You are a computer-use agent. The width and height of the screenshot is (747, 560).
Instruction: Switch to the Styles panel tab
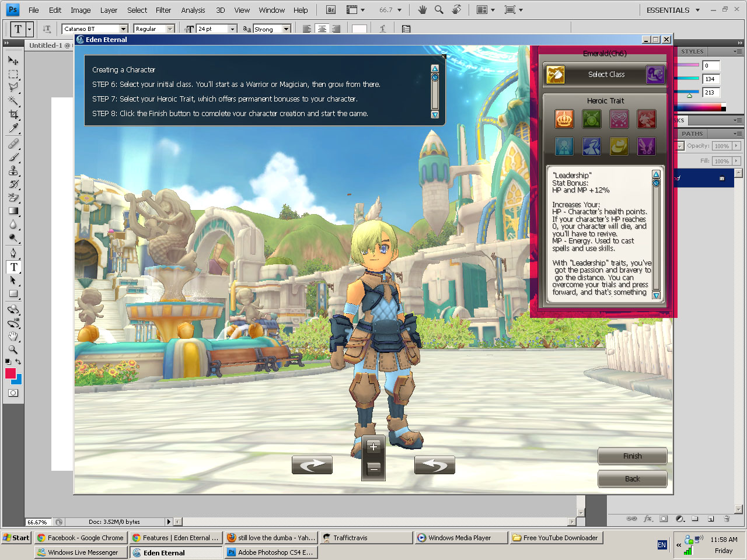pos(692,51)
